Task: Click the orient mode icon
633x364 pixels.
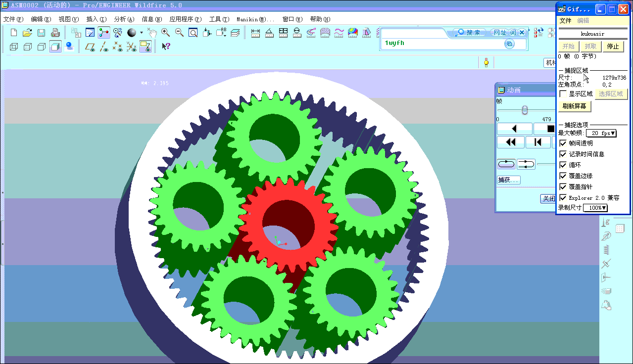Action: click(118, 33)
